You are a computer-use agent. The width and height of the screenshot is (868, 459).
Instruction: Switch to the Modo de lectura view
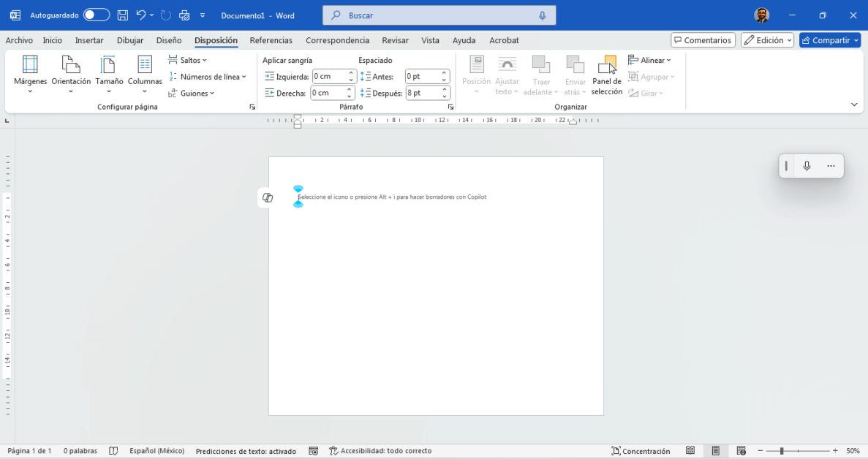690,451
